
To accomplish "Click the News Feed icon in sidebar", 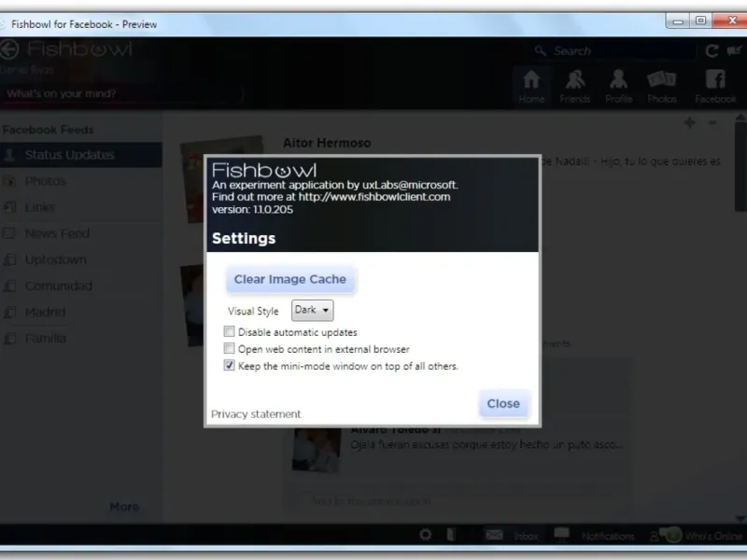I will (9, 233).
